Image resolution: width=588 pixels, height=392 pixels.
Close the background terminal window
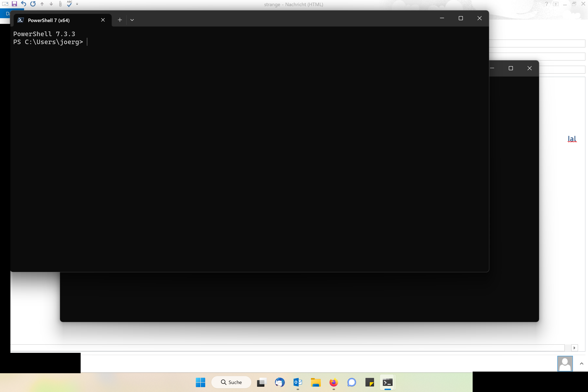coord(529,68)
